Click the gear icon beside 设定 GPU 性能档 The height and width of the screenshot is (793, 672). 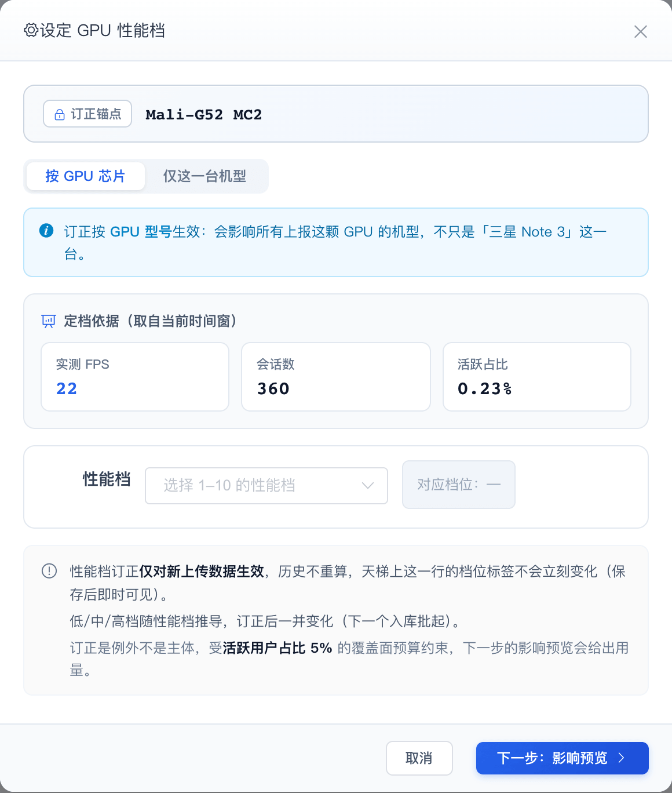31,30
